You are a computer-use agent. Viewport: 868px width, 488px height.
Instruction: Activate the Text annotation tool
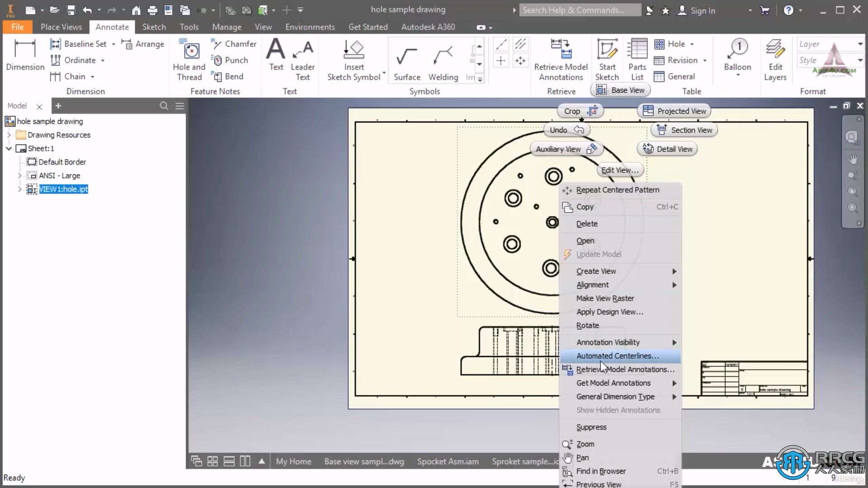click(276, 55)
